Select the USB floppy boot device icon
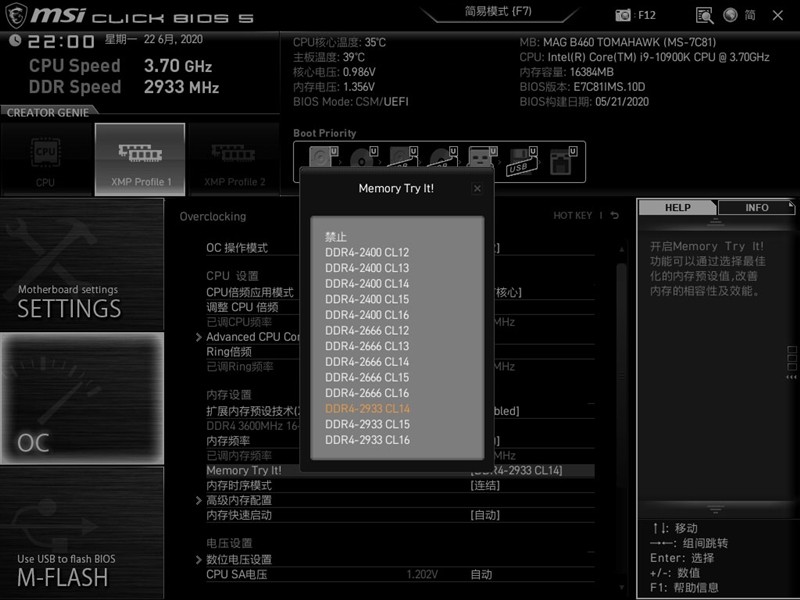 point(522,160)
